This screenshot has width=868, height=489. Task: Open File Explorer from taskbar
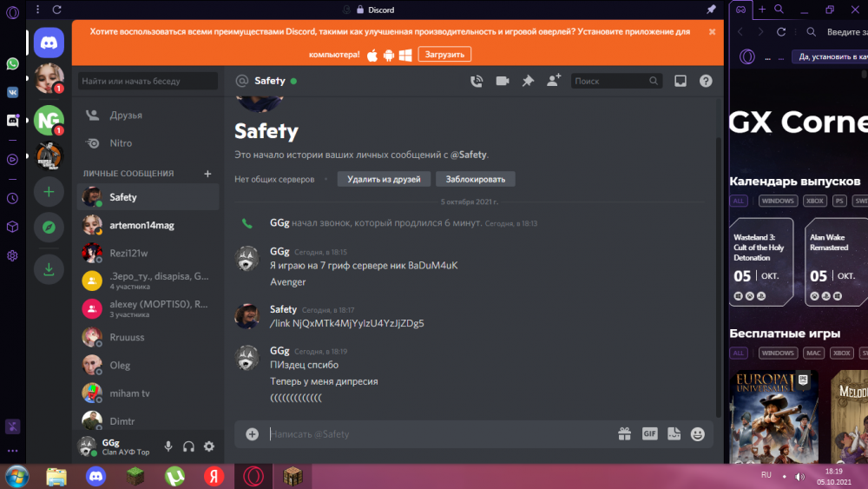pos(56,476)
